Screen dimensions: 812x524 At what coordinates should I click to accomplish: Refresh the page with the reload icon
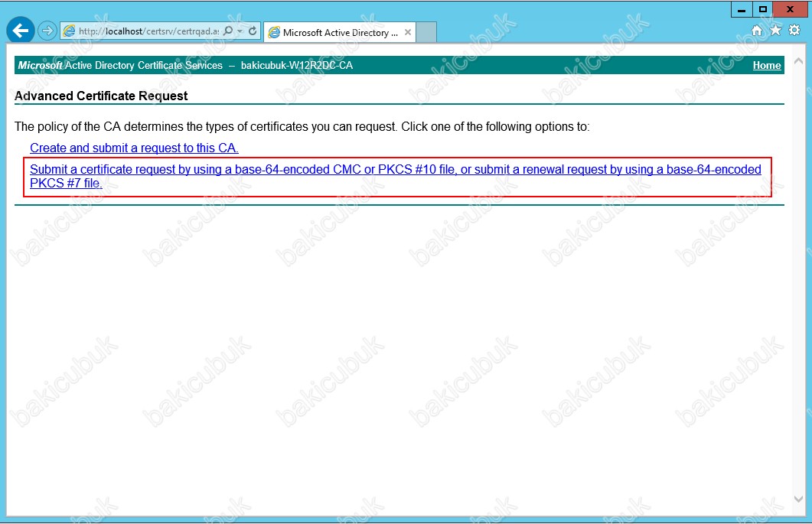coord(253,31)
